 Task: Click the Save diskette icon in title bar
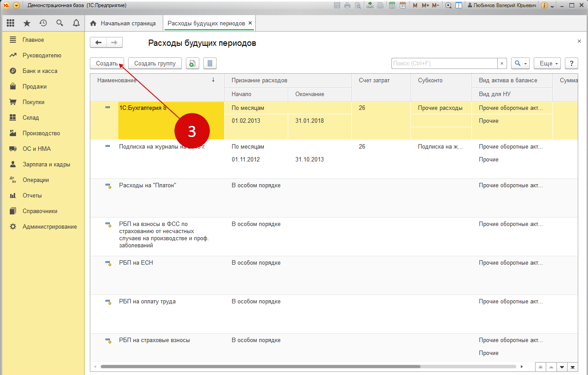tap(337, 5)
